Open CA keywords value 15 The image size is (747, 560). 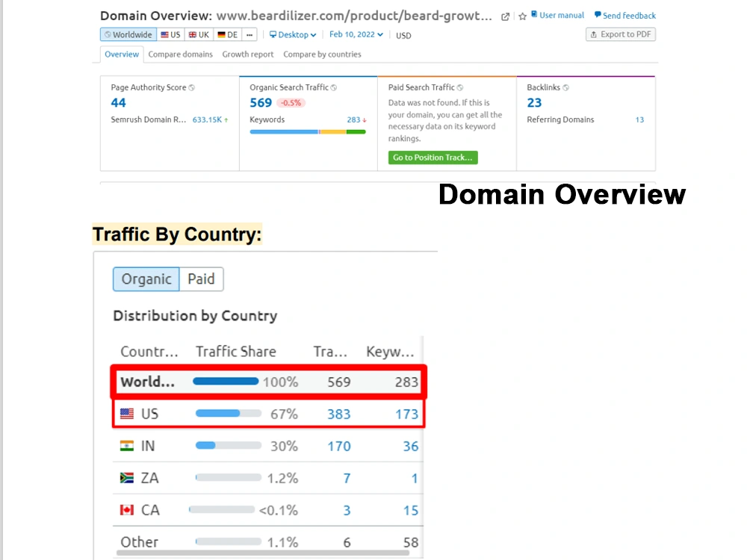[411, 511]
